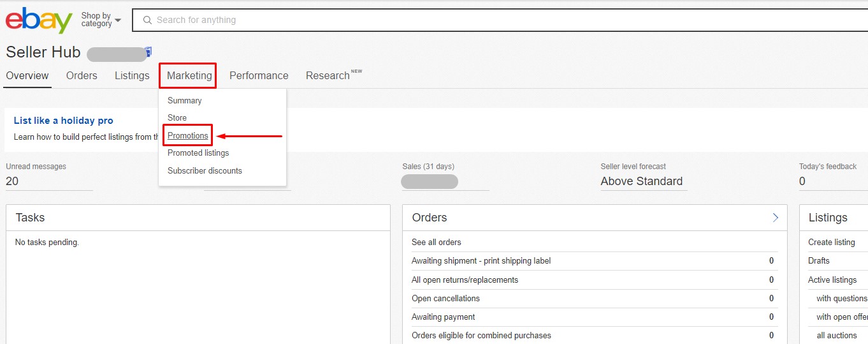This screenshot has width=868, height=344.
Task: Click the Seller level forecast label
Action: [633, 167]
